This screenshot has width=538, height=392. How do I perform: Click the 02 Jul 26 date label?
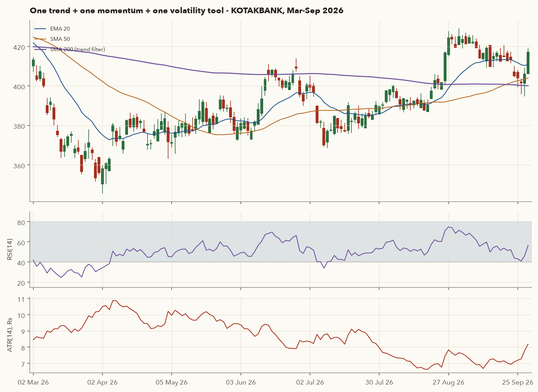[x=310, y=382]
